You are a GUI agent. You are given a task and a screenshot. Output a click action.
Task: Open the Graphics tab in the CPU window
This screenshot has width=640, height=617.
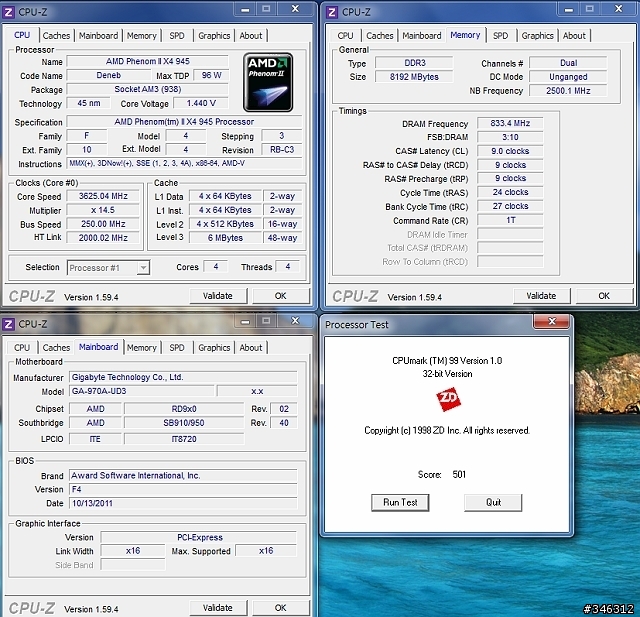pyautogui.click(x=214, y=36)
